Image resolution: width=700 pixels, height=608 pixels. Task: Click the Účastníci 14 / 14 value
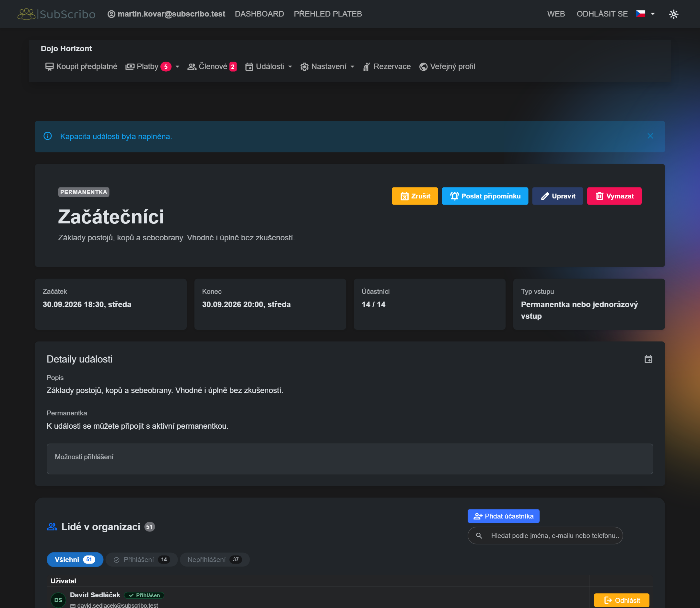point(373,304)
